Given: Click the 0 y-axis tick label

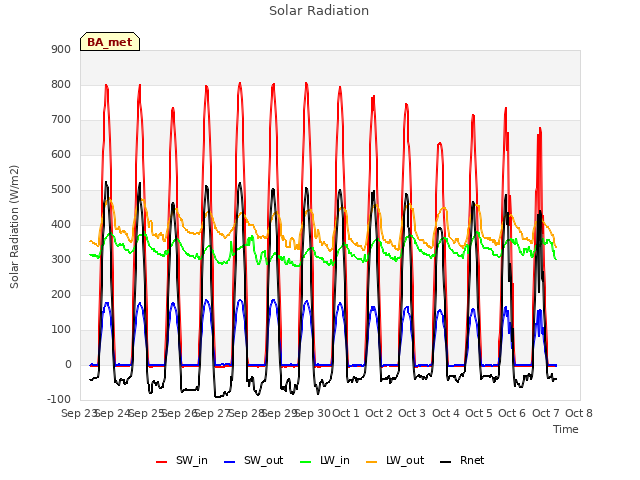Looking at the screenshot, I should pyautogui.click(x=68, y=365).
